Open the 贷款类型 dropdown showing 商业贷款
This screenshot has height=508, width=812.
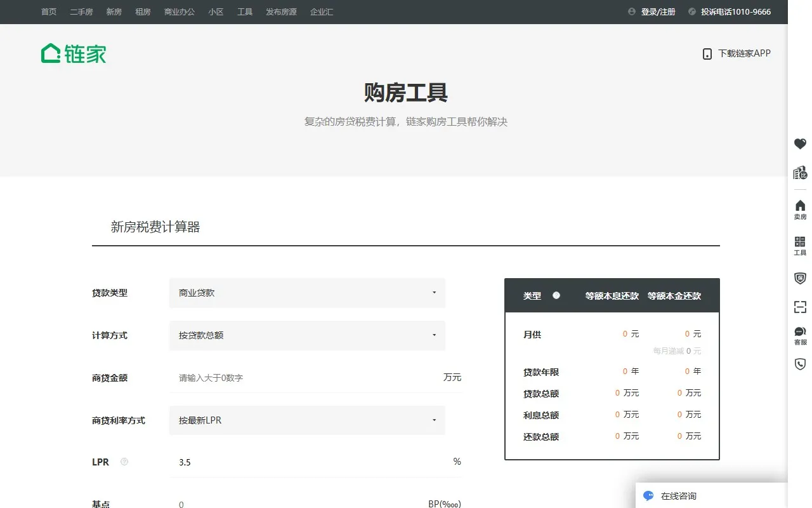[307, 293]
